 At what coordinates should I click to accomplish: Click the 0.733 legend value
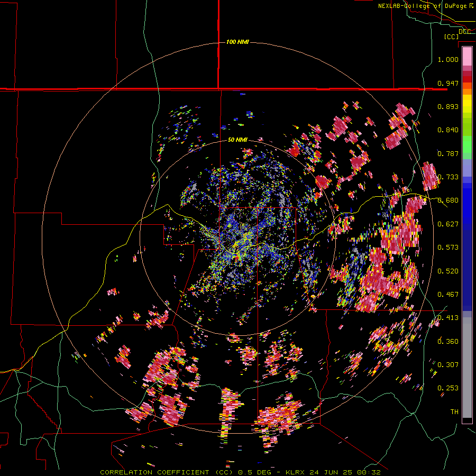click(x=448, y=177)
